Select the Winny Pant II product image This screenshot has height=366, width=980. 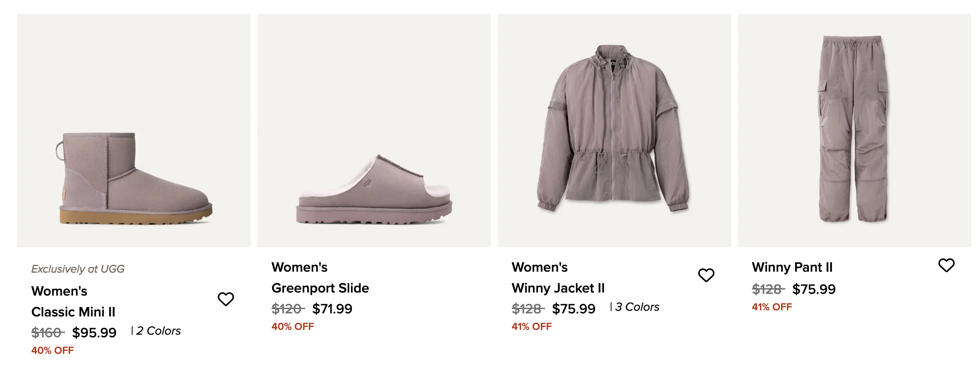[854, 130]
